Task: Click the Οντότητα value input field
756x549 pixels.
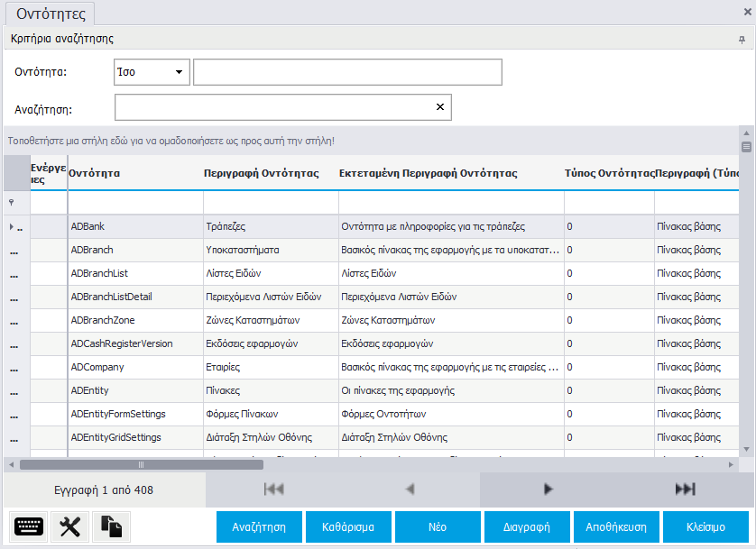Action: coord(347,72)
